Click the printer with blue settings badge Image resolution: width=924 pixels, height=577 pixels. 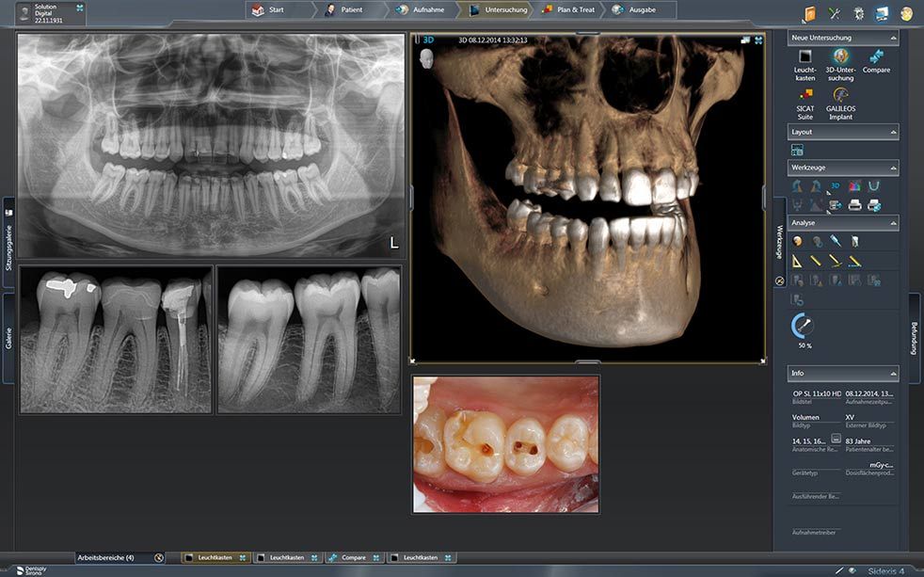874,205
